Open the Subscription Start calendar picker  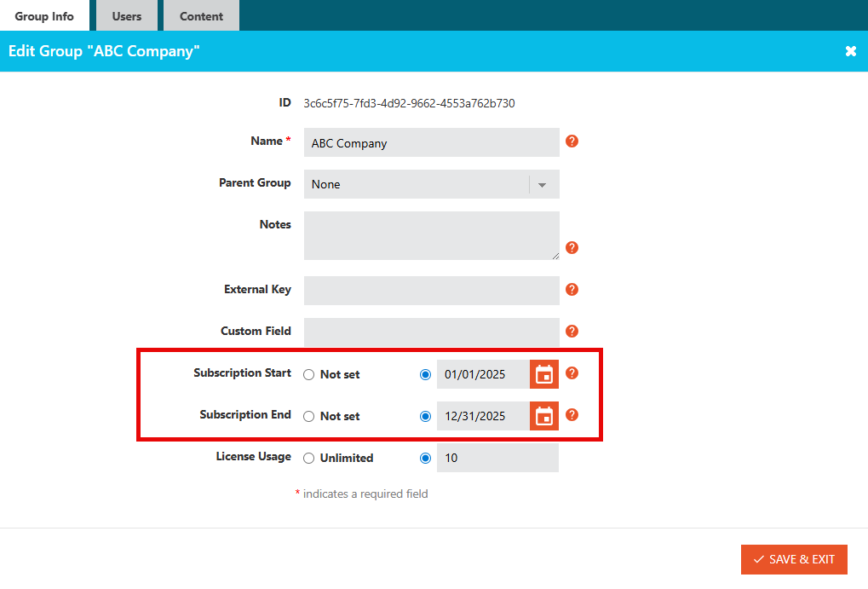pos(543,374)
